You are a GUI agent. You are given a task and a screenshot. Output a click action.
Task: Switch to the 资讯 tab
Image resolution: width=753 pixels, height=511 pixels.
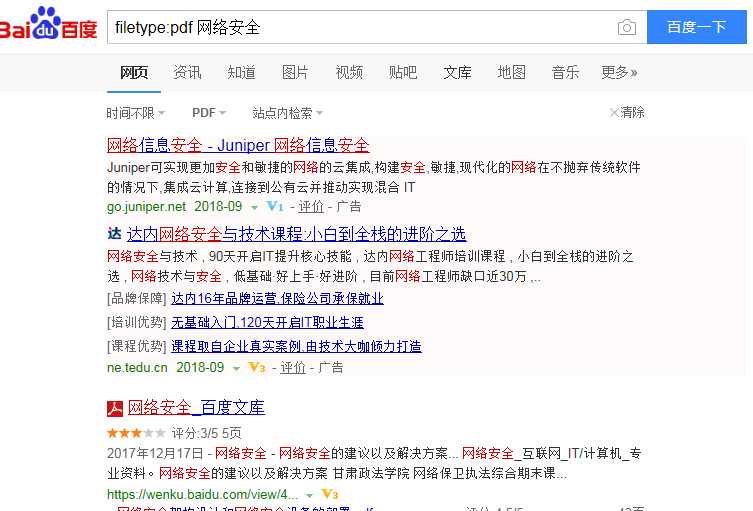point(187,73)
